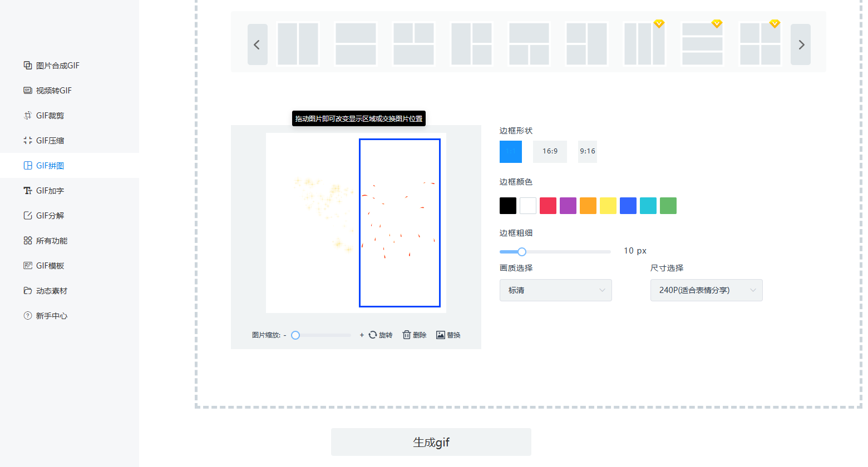Click plus to zoom image in
Viewport: 868px width, 467px height.
362,335
